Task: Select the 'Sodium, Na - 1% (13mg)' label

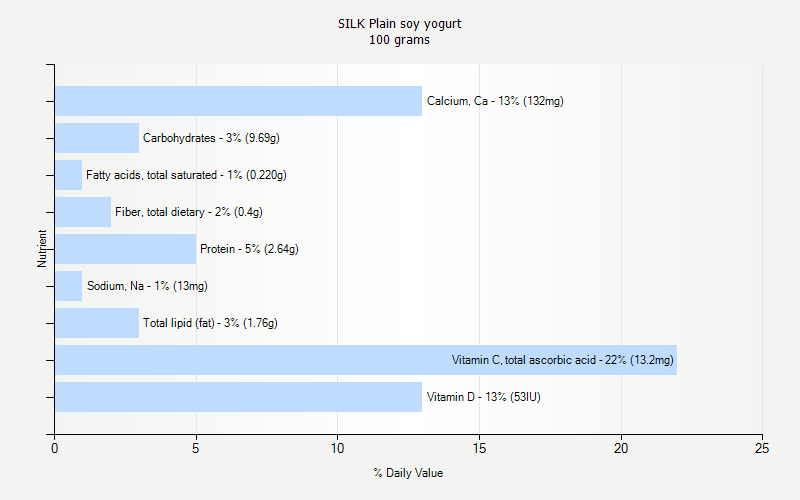Action: click(147, 286)
